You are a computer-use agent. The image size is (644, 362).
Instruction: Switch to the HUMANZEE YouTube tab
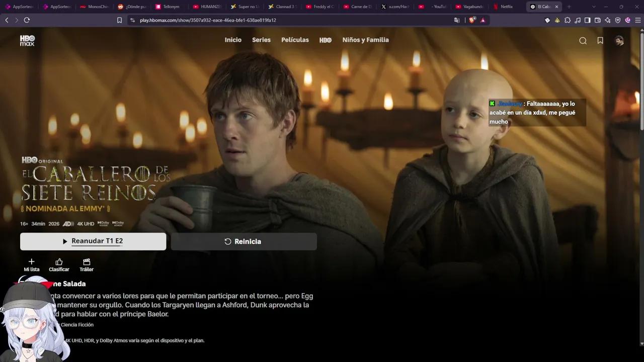tap(208, 7)
